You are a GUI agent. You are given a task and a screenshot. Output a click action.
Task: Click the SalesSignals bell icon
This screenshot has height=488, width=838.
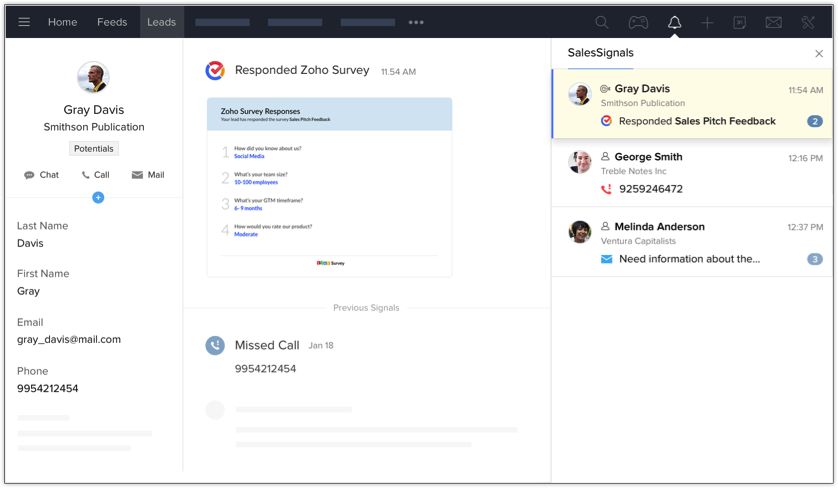point(674,22)
